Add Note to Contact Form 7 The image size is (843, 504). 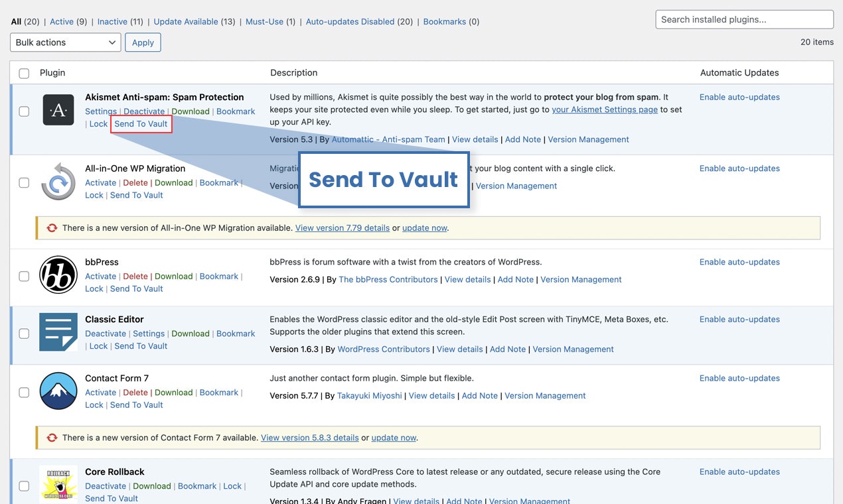[x=480, y=395]
